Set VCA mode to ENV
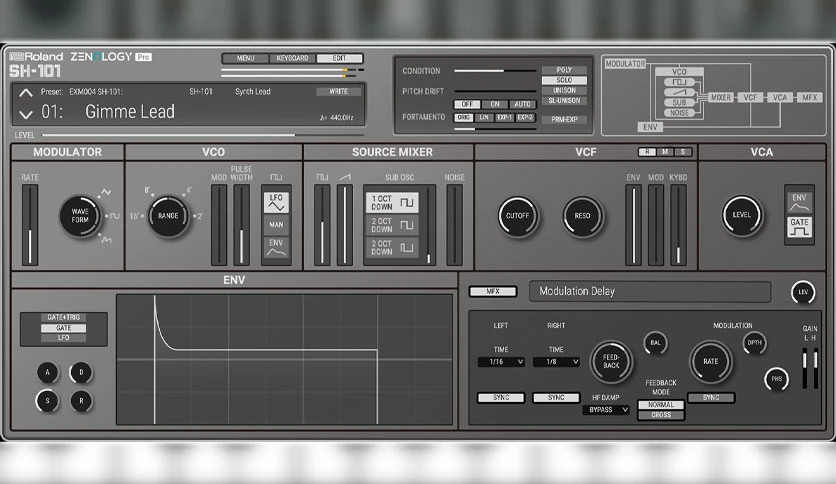 [x=799, y=203]
